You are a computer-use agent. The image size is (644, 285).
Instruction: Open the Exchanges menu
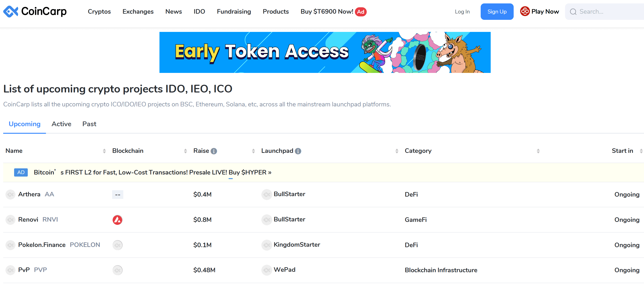(x=138, y=12)
